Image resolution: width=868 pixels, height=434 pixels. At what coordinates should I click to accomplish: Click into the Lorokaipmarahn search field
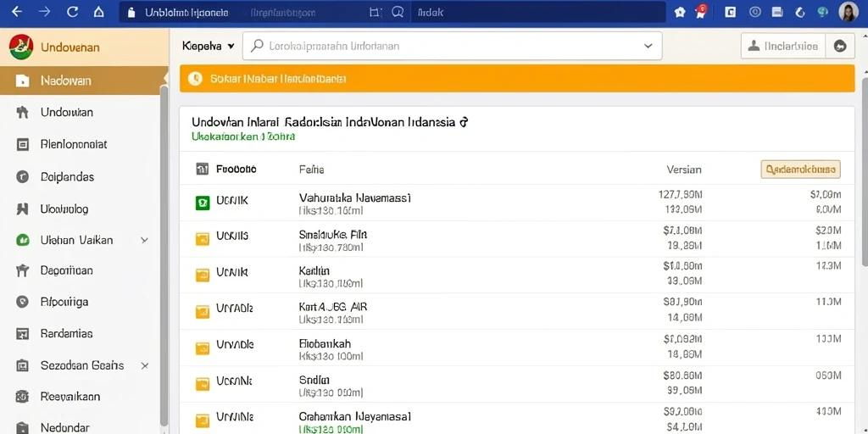tap(452, 46)
